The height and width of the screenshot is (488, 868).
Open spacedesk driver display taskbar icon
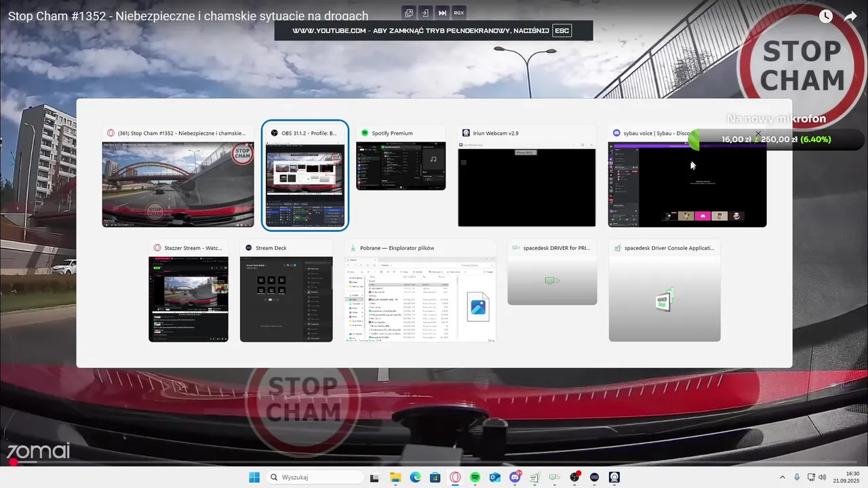(x=555, y=477)
